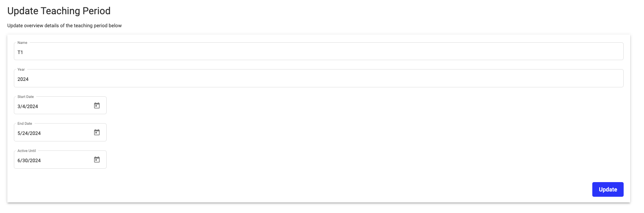Click the Active Until value 6/30/2024
Screen dimensions: 644x213
(x=29, y=161)
